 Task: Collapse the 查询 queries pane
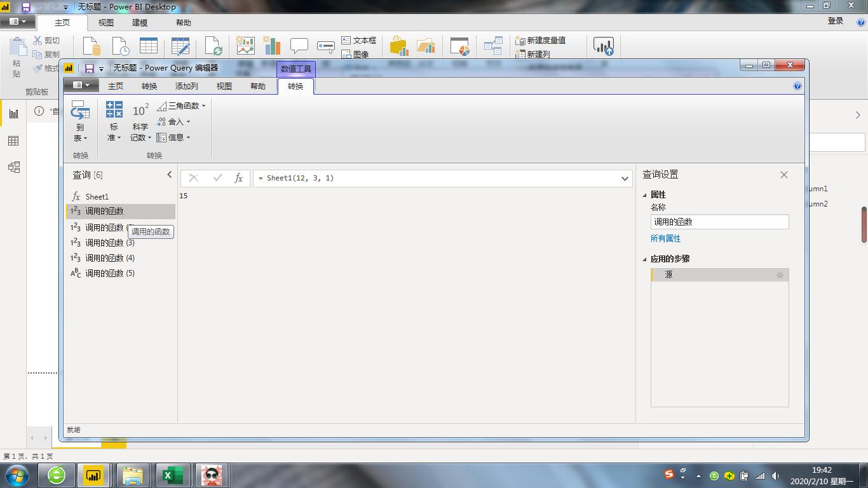point(169,175)
